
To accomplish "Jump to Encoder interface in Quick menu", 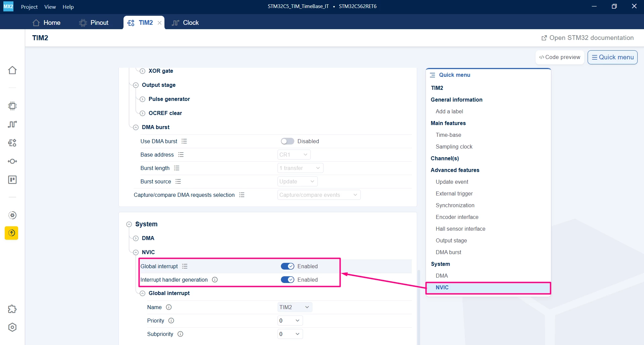I will (x=457, y=217).
